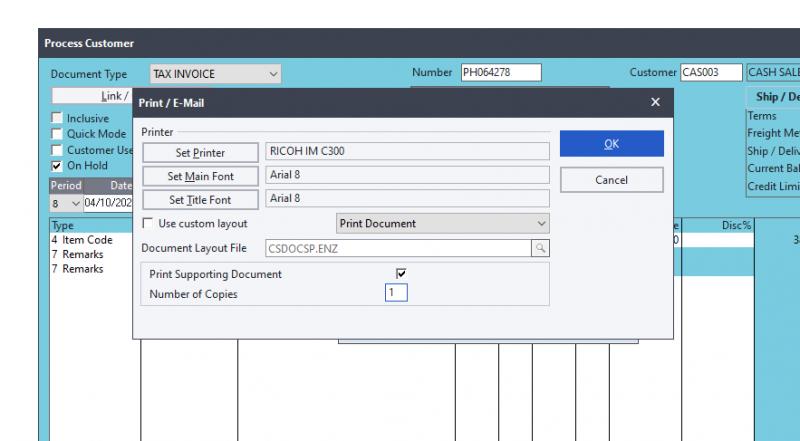Confirm printing with the OK button
The height and width of the screenshot is (441, 800).
(611, 144)
